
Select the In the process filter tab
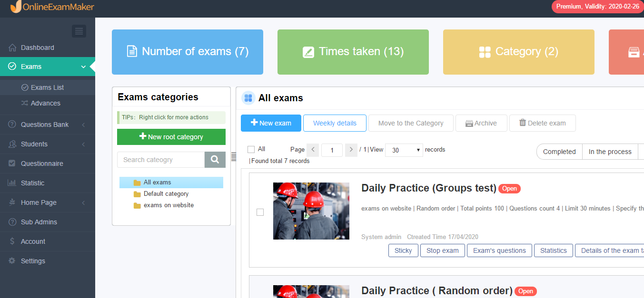coord(610,152)
